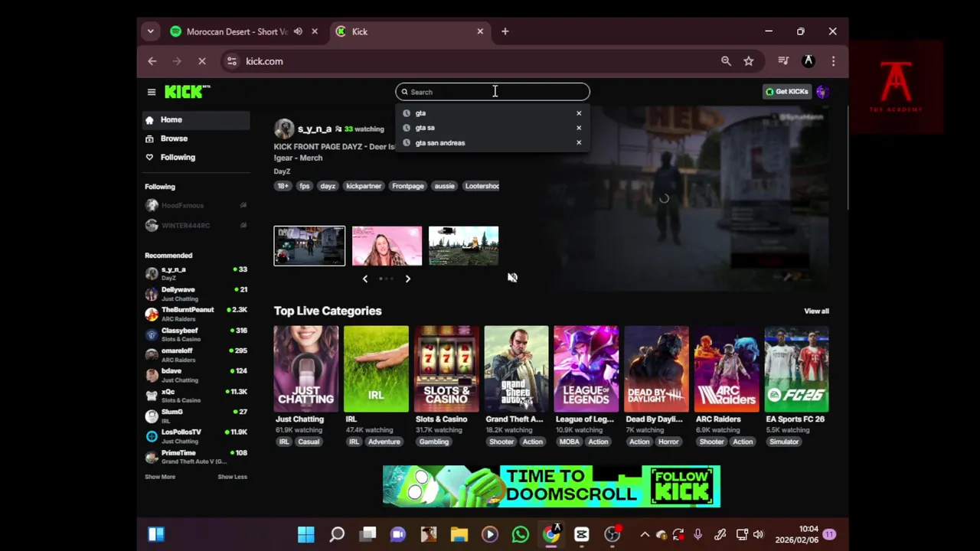Image resolution: width=980 pixels, height=551 pixels.
Task: Close the Kick browser tab
Action: [480, 31]
